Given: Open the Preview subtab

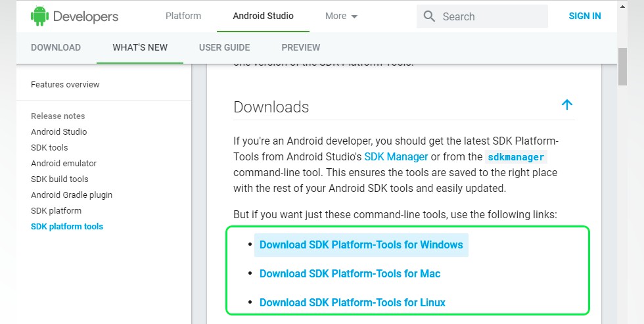Looking at the screenshot, I should [300, 47].
